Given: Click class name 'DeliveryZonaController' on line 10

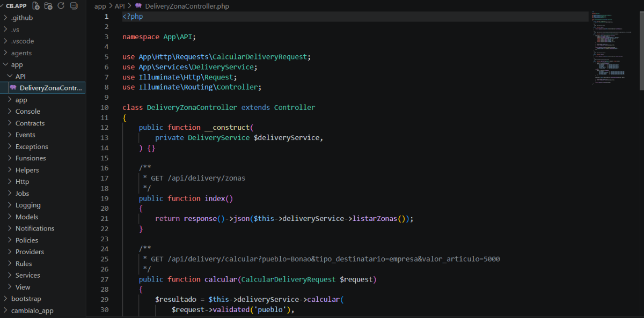Looking at the screenshot, I should (x=192, y=107).
